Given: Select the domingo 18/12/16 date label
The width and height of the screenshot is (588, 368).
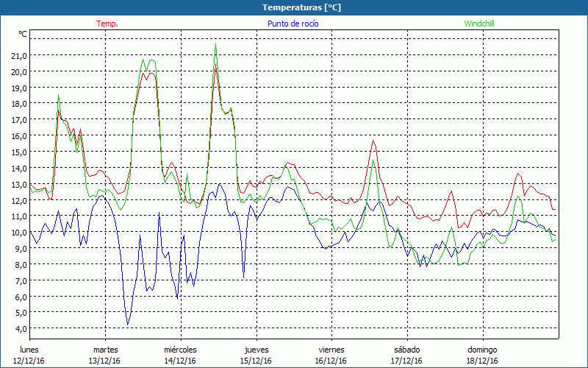Looking at the screenshot, I should coord(482,355).
